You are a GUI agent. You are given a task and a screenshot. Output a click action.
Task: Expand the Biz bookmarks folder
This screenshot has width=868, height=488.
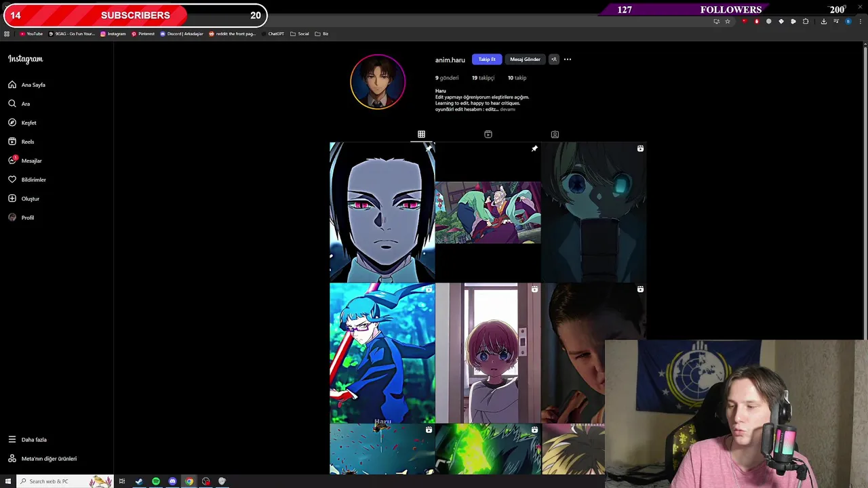click(321, 34)
